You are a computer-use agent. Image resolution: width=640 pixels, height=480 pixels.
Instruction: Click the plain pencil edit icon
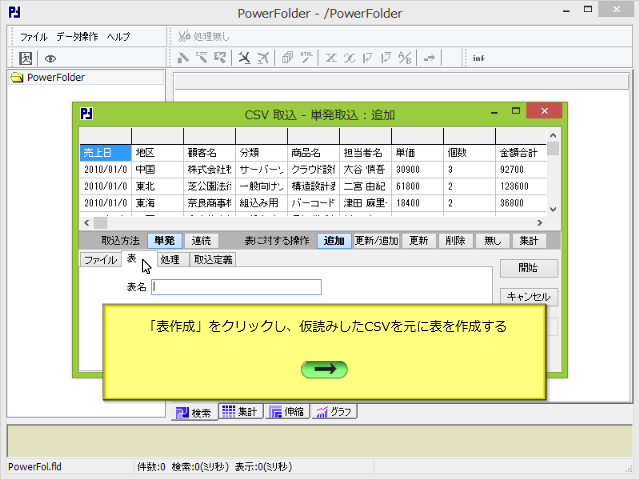[183, 58]
